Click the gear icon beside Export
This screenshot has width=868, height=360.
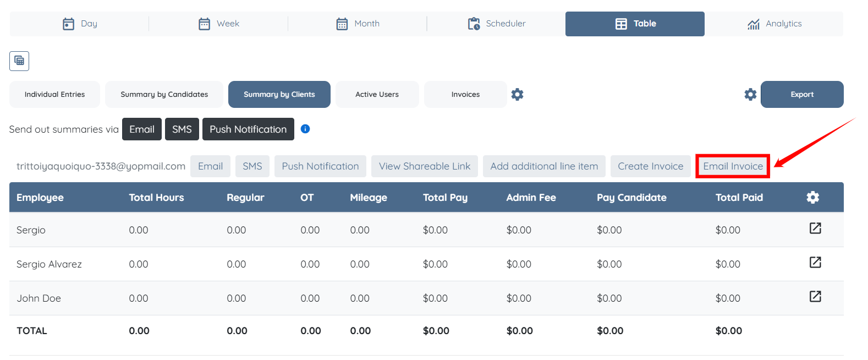coord(750,94)
